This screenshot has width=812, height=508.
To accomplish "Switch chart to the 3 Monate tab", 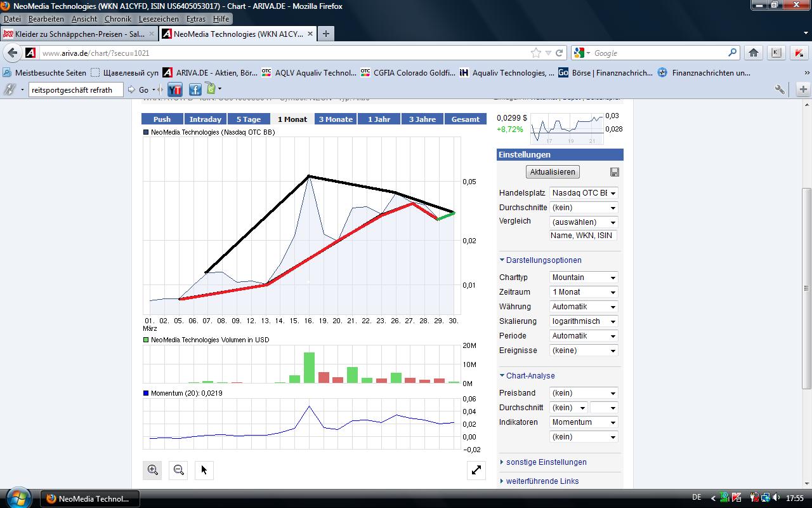I will (x=336, y=119).
